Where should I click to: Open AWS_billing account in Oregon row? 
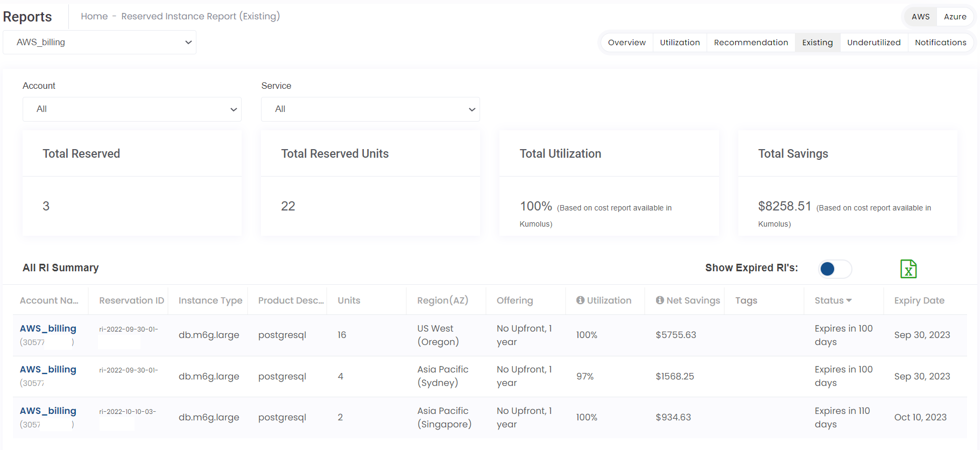[x=48, y=328]
